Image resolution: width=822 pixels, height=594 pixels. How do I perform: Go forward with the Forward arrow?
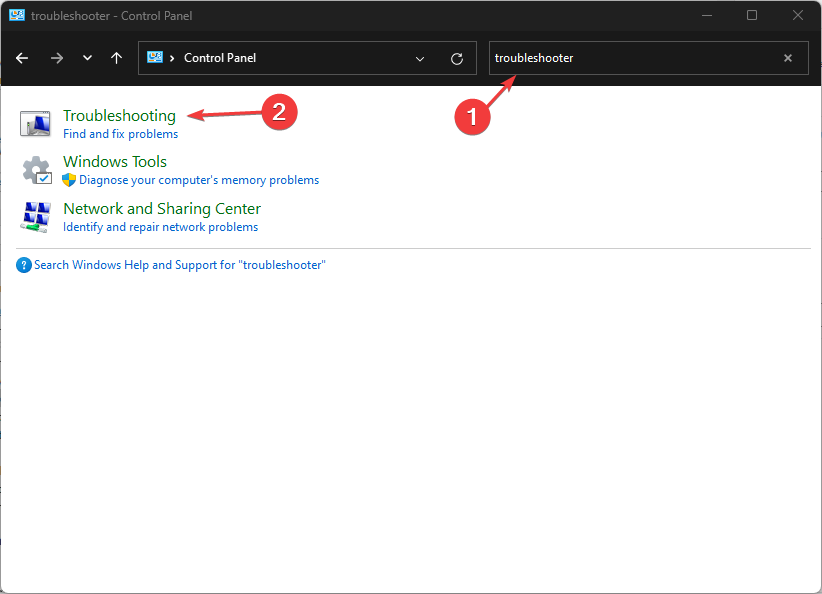57,58
